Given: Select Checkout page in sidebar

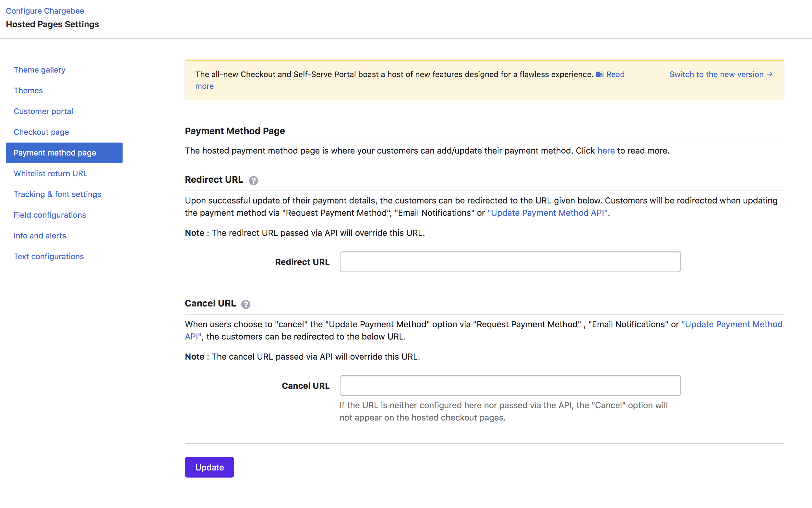Looking at the screenshot, I should 41,132.
